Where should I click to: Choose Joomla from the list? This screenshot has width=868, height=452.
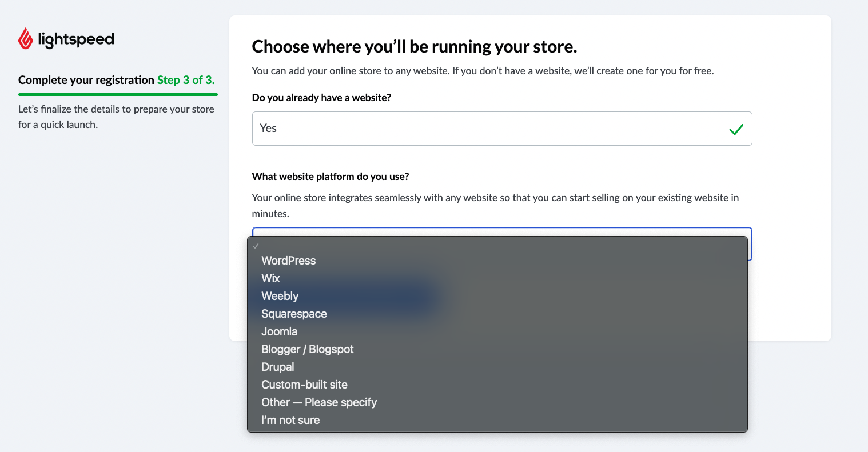[497, 331]
